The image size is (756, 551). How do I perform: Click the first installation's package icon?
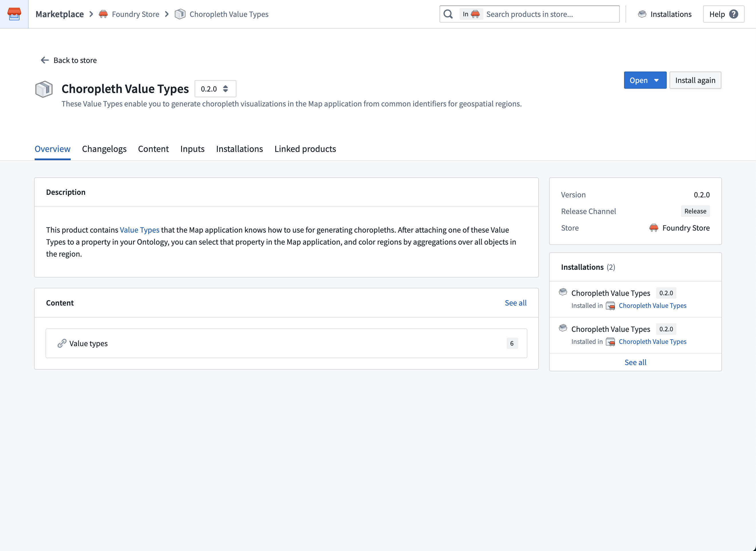(x=563, y=292)
